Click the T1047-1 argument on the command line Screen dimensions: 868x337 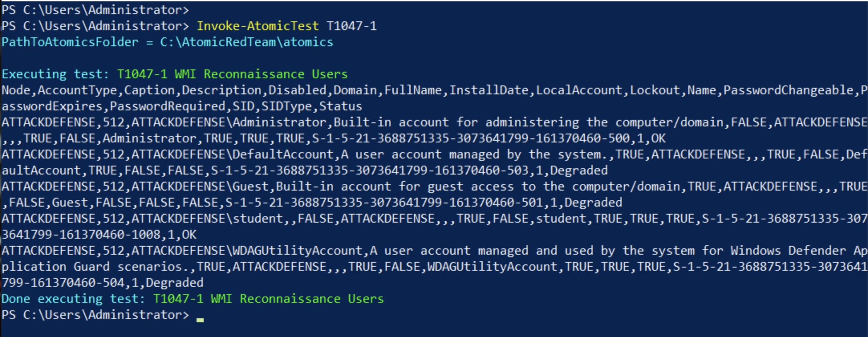351,26
